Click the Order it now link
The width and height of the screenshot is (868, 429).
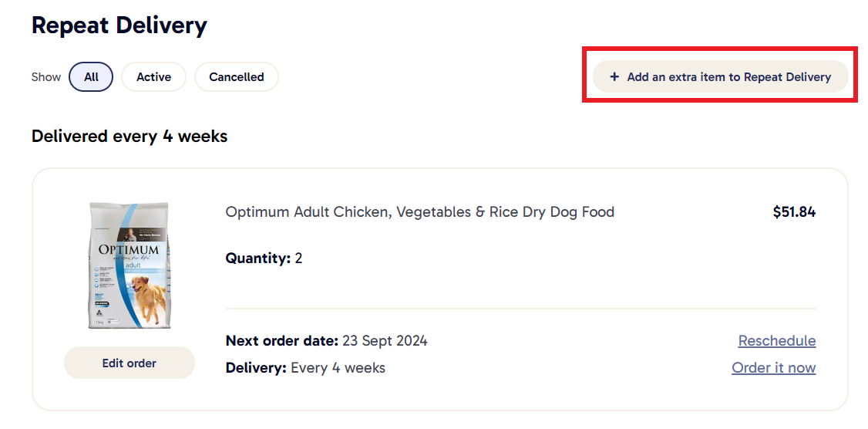[773, 368]
